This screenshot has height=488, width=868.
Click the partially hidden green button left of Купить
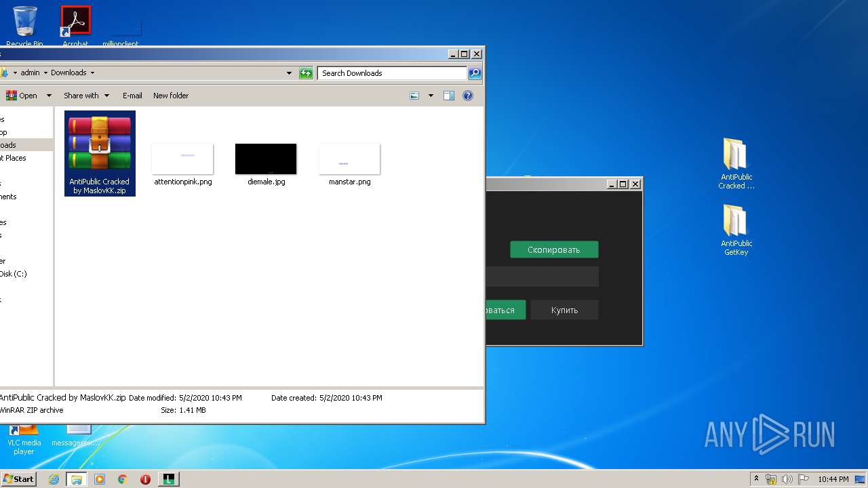506,310
